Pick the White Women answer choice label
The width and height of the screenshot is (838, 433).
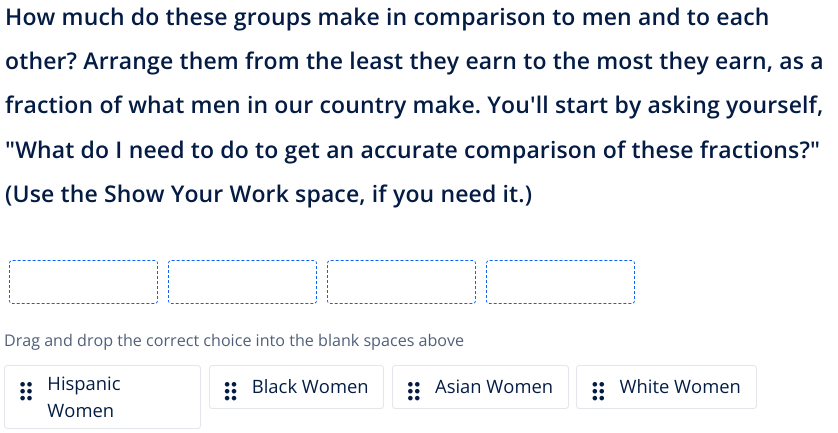(680, 387)
